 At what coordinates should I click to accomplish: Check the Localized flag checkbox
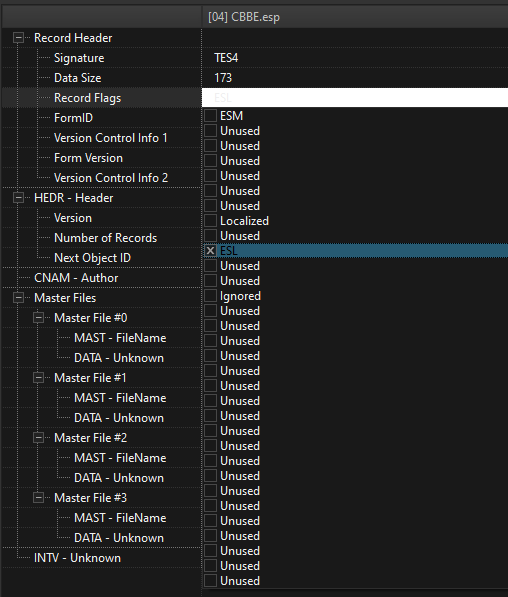[x=210, y=220]
